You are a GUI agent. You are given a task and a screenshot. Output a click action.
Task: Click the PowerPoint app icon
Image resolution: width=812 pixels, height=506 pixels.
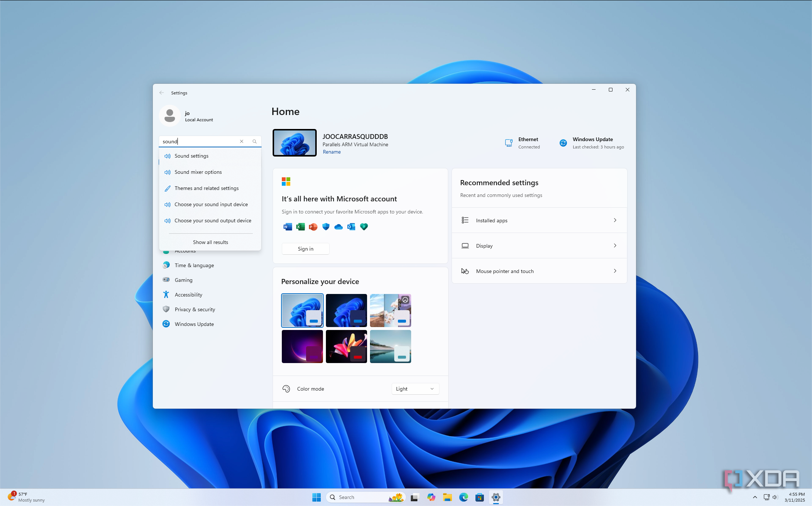(x=313, y=227)
